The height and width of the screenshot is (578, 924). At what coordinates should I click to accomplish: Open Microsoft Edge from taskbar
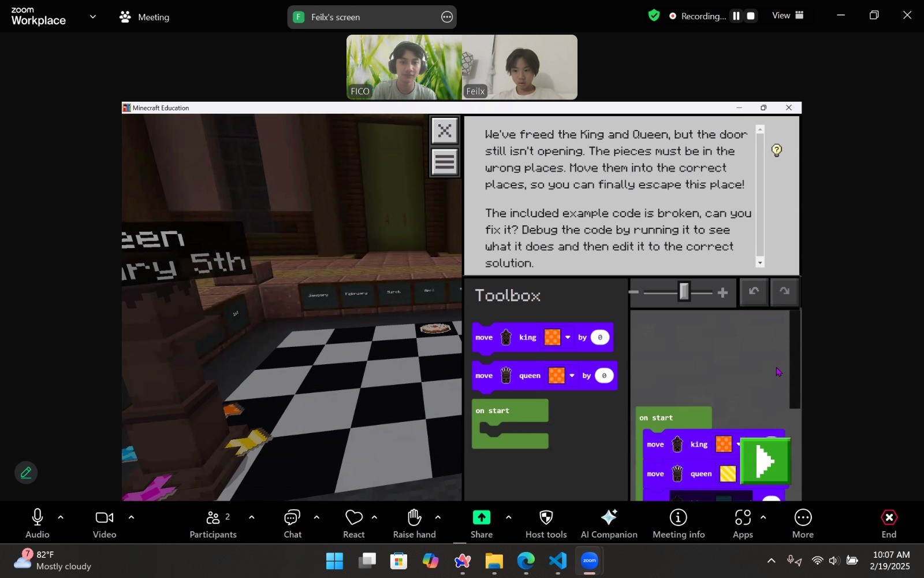point(526,561)
